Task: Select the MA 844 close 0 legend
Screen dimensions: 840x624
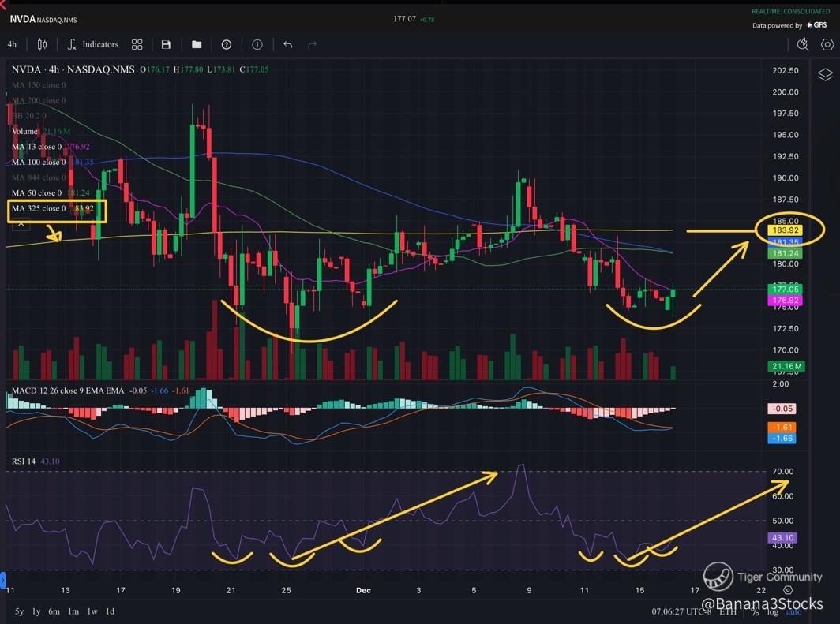Action: pos(39,177)
